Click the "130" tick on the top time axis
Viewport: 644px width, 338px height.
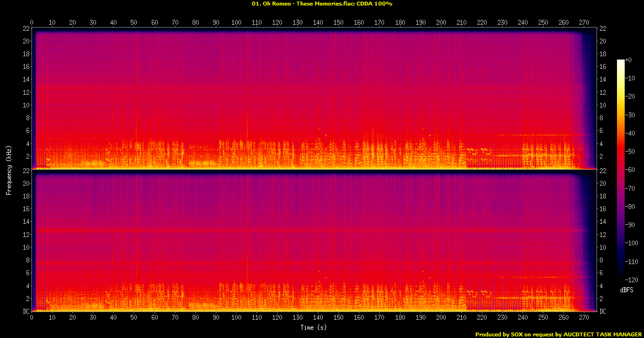pyautogui.click(x=297, y=23)
